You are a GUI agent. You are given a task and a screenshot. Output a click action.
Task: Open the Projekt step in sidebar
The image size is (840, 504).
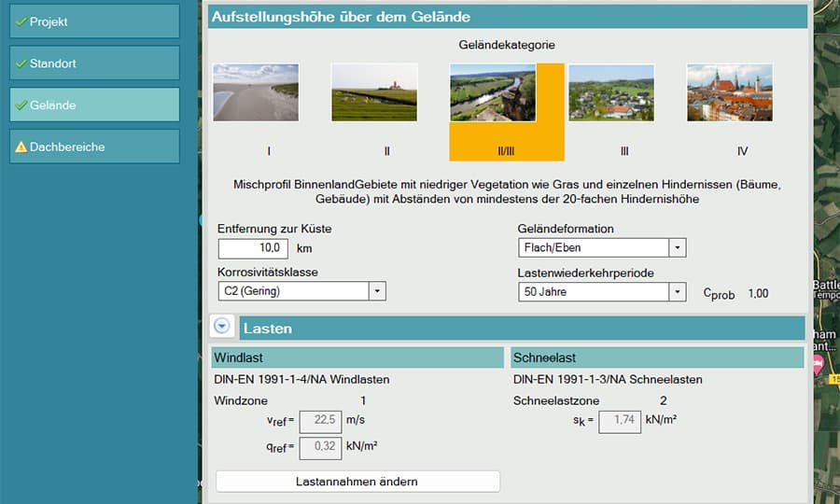(94, 21)
